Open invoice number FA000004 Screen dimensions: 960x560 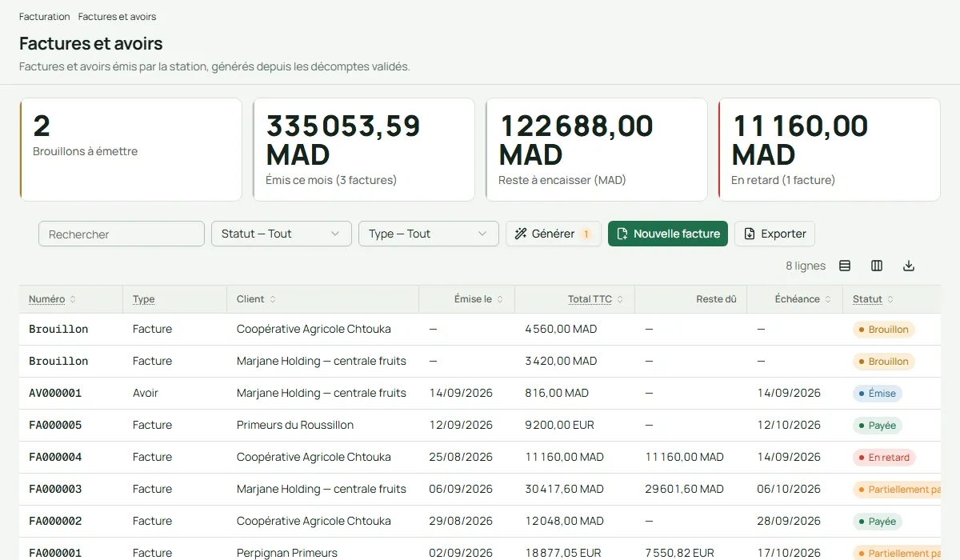coord(55,457)
